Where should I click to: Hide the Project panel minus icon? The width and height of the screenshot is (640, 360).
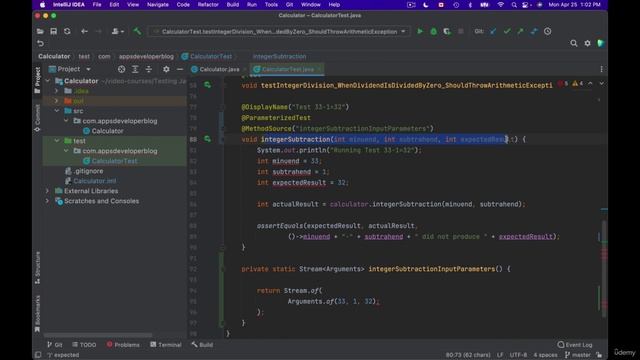(x=180, y=69)
